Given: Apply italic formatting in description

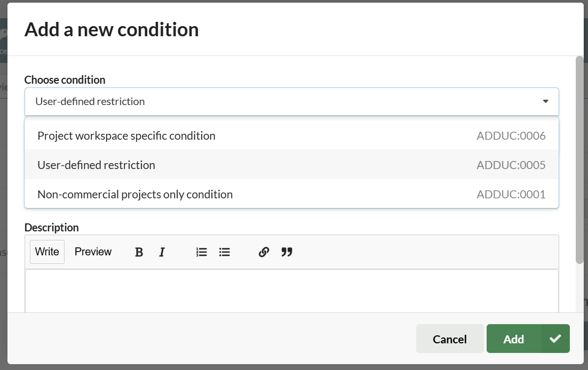Looking at the screenshot, I should (x=162, y=252).
